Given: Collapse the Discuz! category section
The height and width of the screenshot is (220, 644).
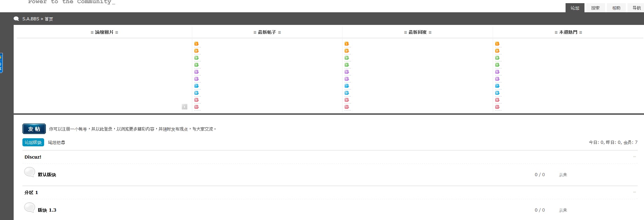Looking at the screenshot, I should pos(634,157).
